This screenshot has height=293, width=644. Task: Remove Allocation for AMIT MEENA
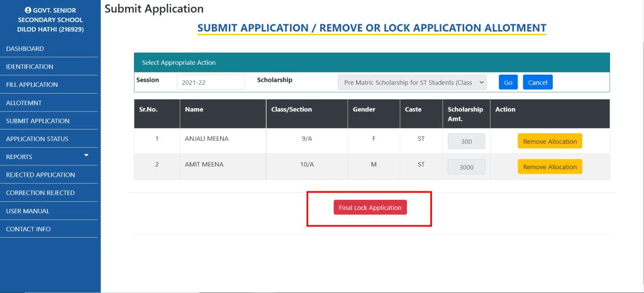(x=550, y=167)
